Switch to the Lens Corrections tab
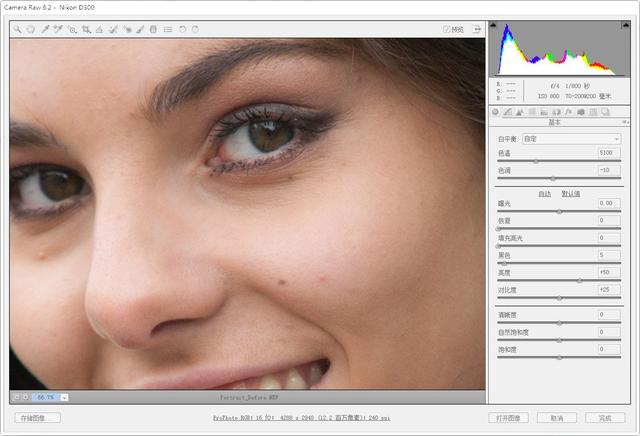 click(556, 112)
